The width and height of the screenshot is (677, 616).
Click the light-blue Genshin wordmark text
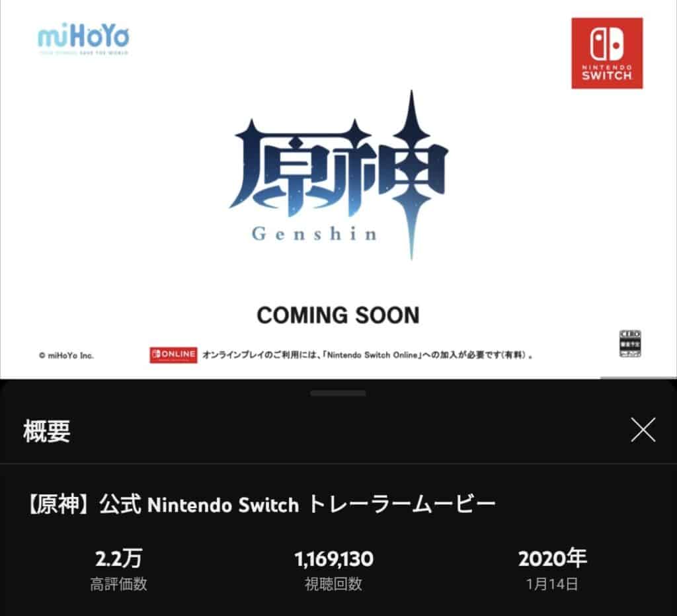tap(314, 234)
